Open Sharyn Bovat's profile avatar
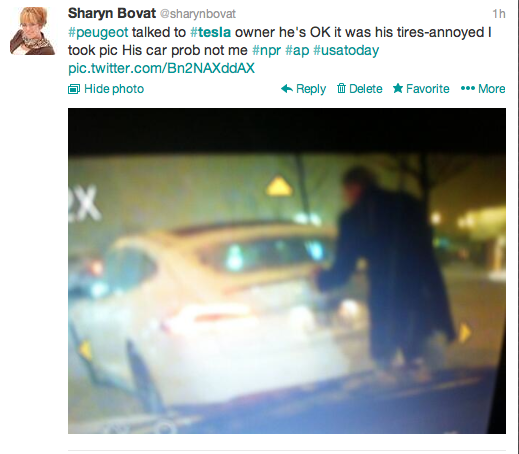 (32, 31)
